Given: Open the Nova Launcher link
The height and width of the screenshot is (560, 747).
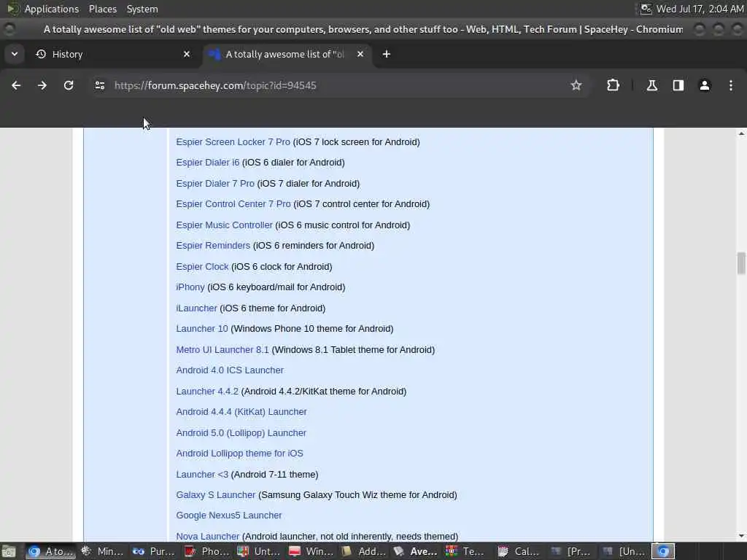Looking at the screenshot, I should pyautogui.click(x=208, y=536).
